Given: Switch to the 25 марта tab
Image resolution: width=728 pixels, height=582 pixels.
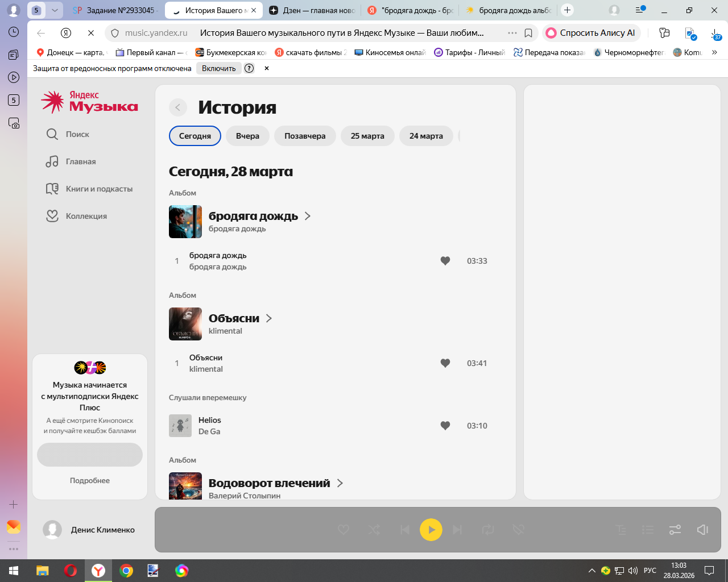Looking at the screenshot, I should pyautogui.click(x=367, y=136).
